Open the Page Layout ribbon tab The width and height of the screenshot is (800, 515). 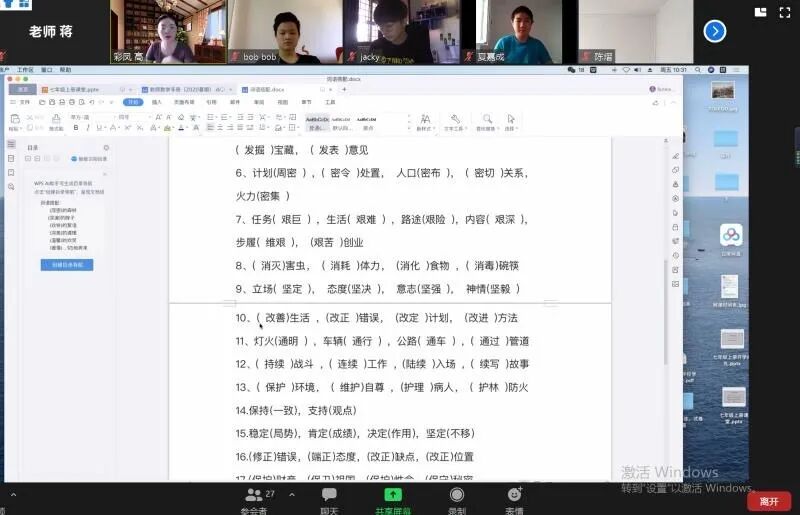184,102
